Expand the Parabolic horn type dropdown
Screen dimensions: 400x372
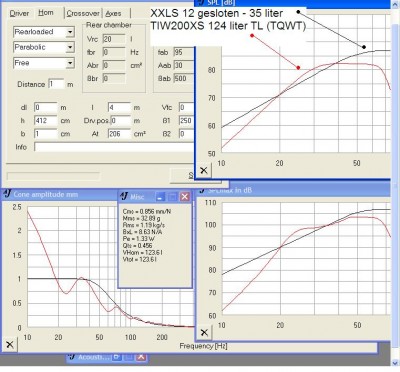click(70, 47)
